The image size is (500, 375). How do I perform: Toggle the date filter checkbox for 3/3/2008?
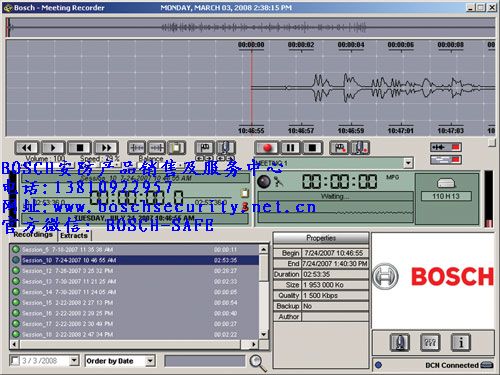(x=15, y=361)
